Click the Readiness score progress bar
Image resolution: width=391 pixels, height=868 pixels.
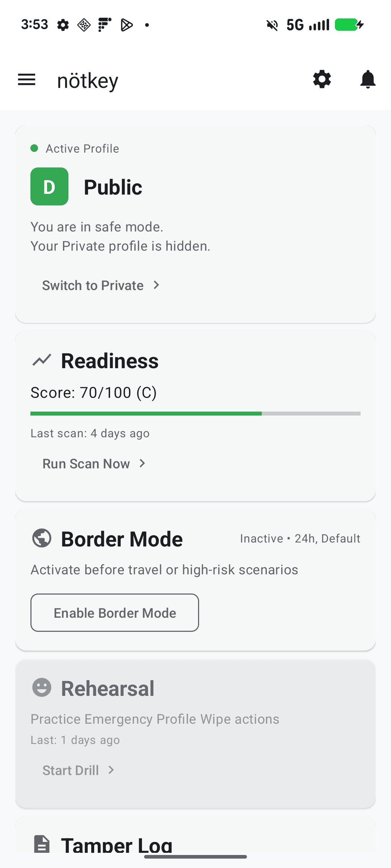point(195,413)
